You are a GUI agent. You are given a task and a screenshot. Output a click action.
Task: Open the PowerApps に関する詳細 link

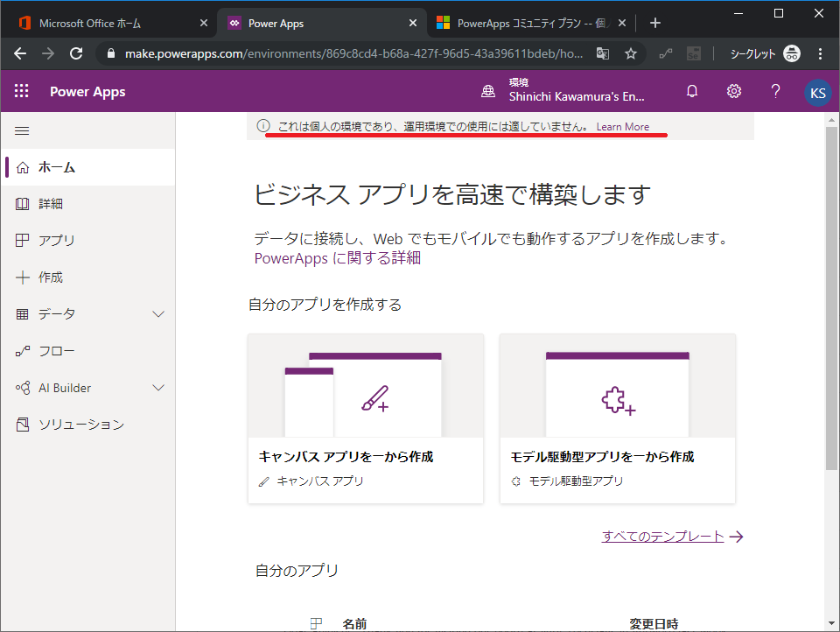(338, 258)
